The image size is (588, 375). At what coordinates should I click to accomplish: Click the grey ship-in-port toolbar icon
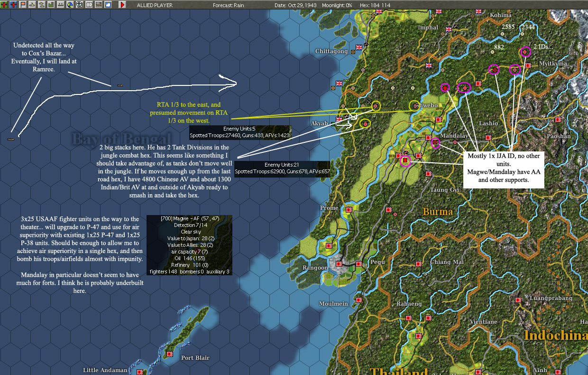coord(61,5)
